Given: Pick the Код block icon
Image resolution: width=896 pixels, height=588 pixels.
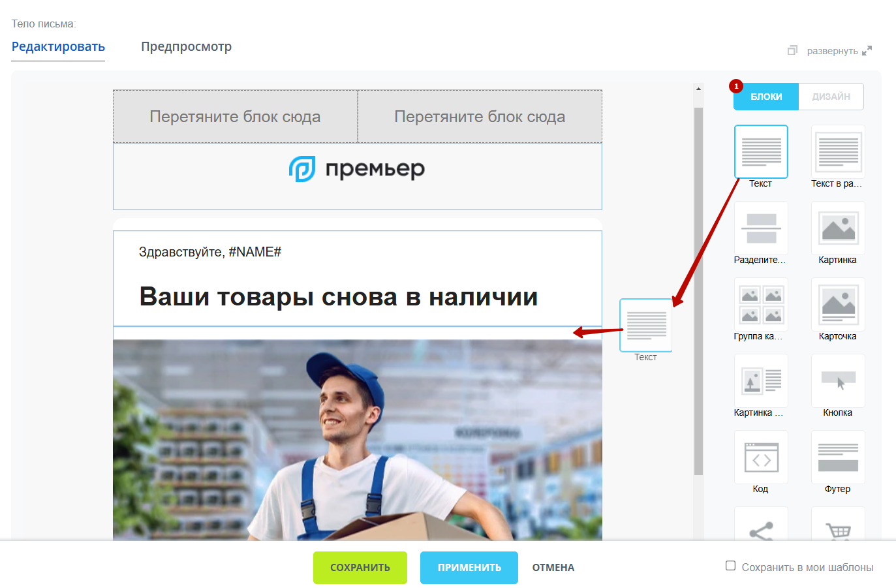Looking at the screenshot, I should click(761, 457).
